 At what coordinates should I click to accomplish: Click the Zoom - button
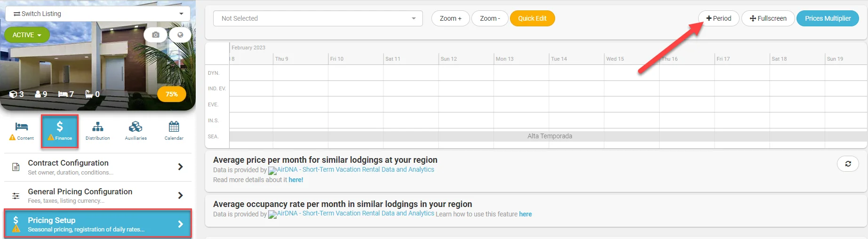point(489,18)
